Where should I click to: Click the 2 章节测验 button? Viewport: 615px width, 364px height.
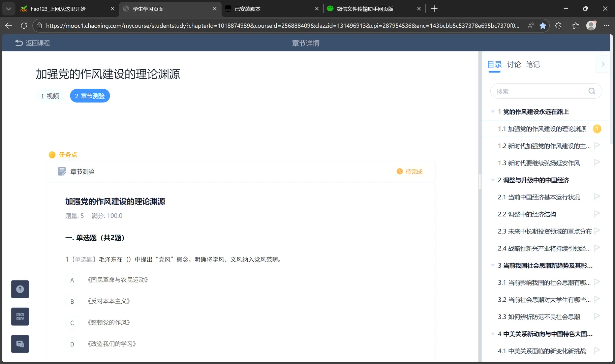[x=90, y=96]
